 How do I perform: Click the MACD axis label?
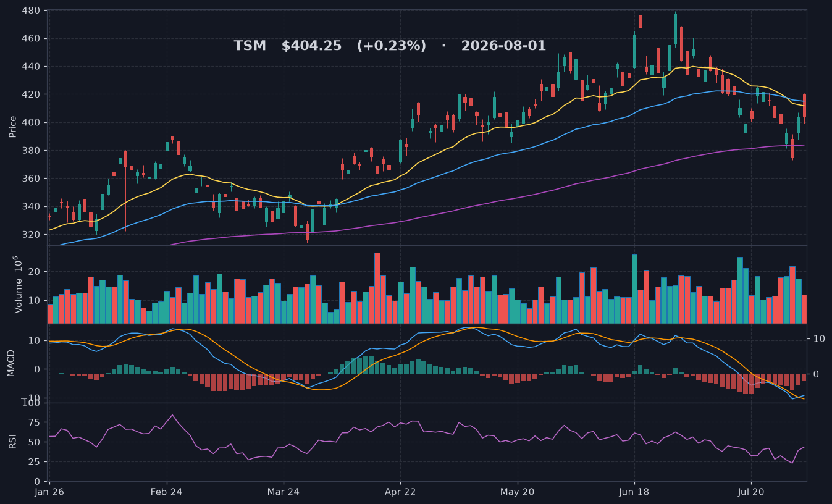click(x=11, y=363)
